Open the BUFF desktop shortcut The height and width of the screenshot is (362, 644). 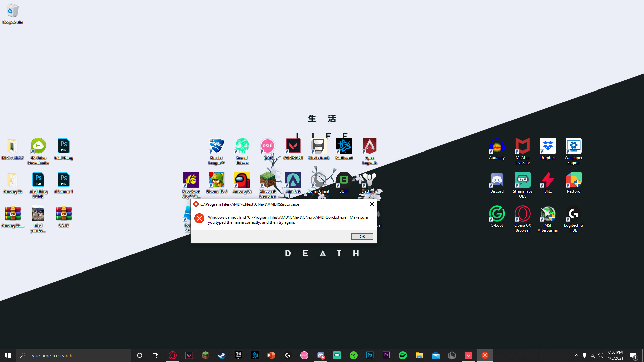coord(344,183)
